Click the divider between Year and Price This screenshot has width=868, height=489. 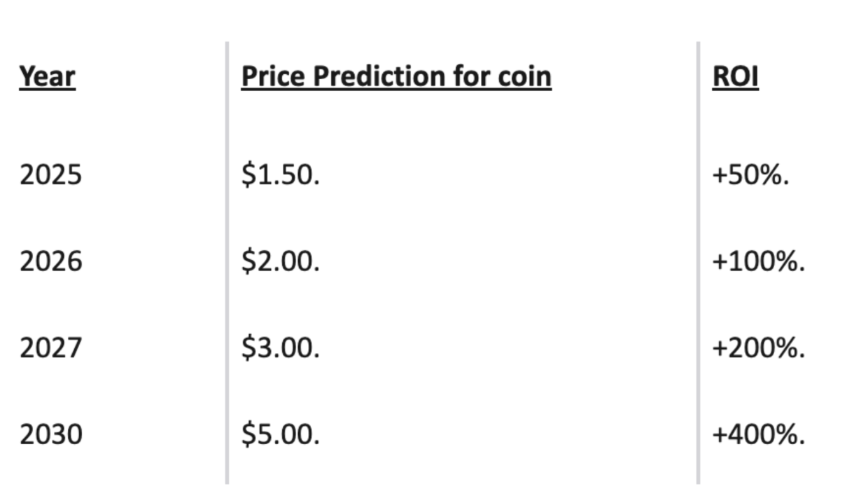[227, 263]
